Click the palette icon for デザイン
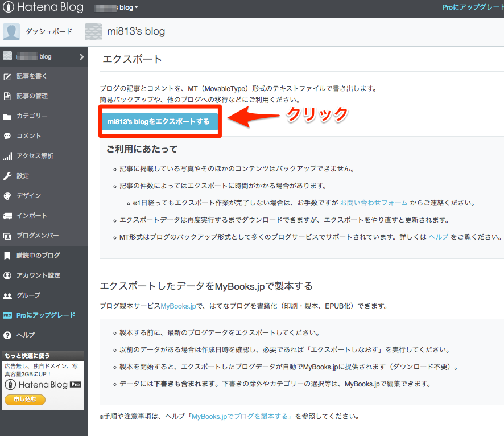 tap(7, 196)
